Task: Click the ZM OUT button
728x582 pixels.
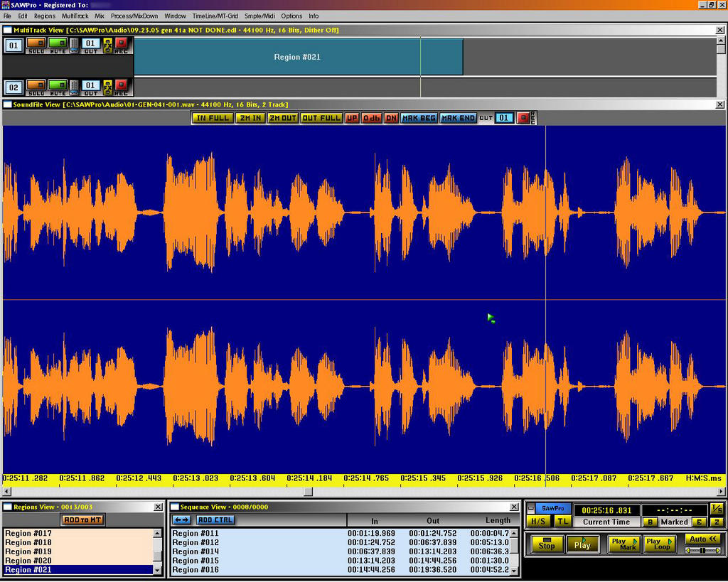Action: pyautogui.click(x=282, y=118)
